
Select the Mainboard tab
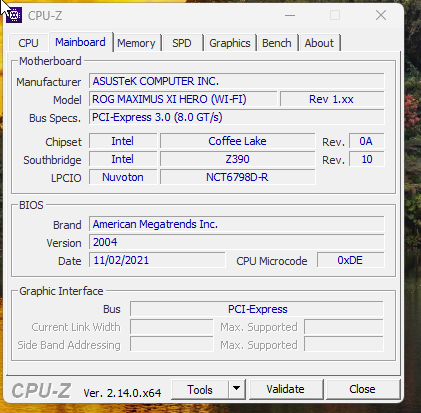(x=80, y=42)
